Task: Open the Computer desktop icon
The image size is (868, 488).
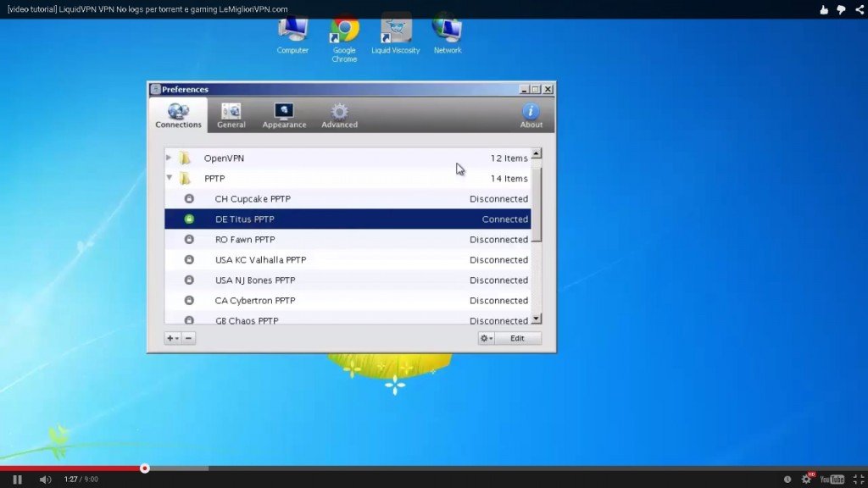Action: [292, 34]
